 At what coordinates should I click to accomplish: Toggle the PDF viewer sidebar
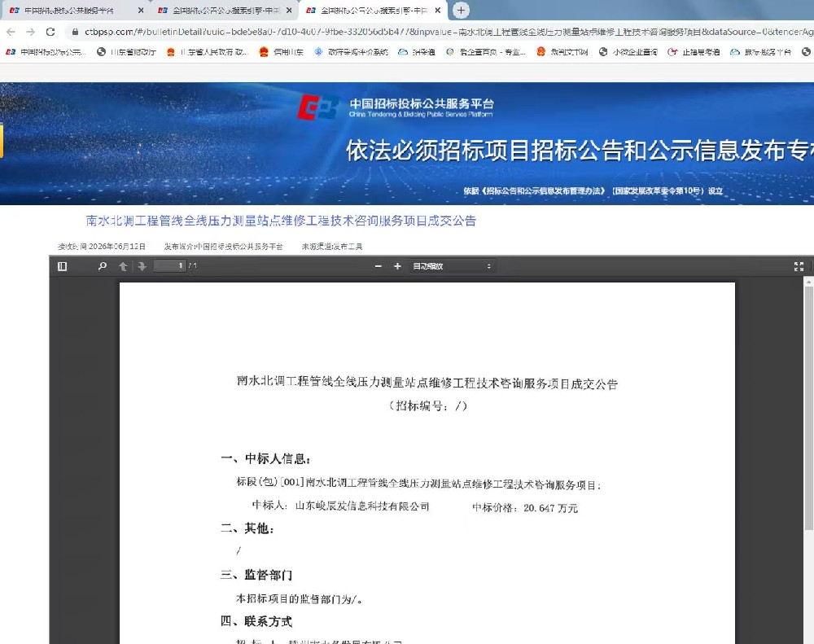[x=63, y=266]
